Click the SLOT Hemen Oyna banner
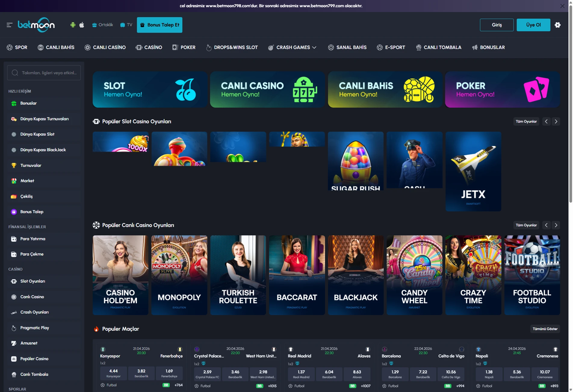 (150, 90)
